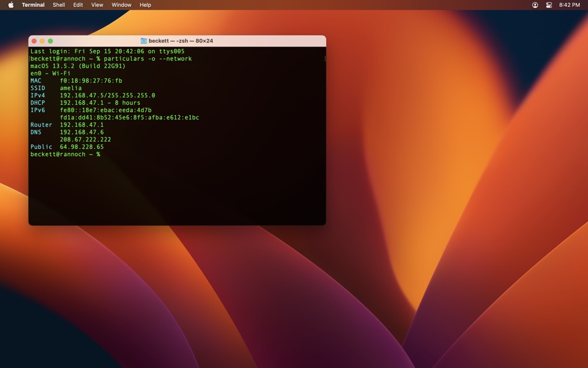The height and width of the screenshot is (368, 588).
Task: Open the Edit menu
Action: (x=78, y=5)
